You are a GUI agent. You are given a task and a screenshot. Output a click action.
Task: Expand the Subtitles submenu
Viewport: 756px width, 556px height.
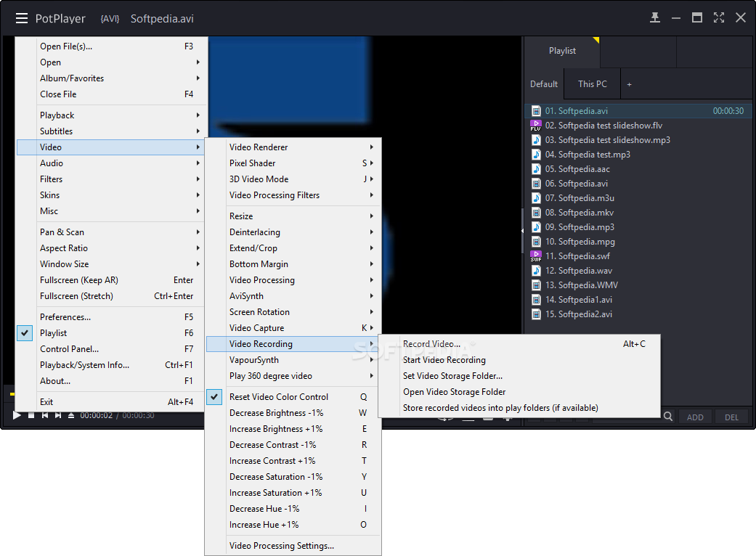tap(110, 131)
